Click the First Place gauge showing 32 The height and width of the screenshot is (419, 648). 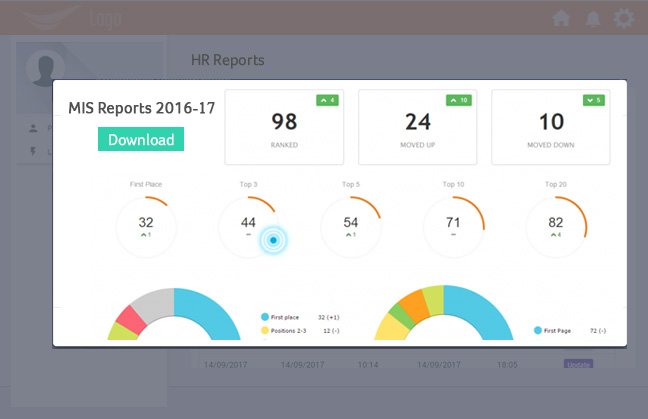(x=146, y=227)
